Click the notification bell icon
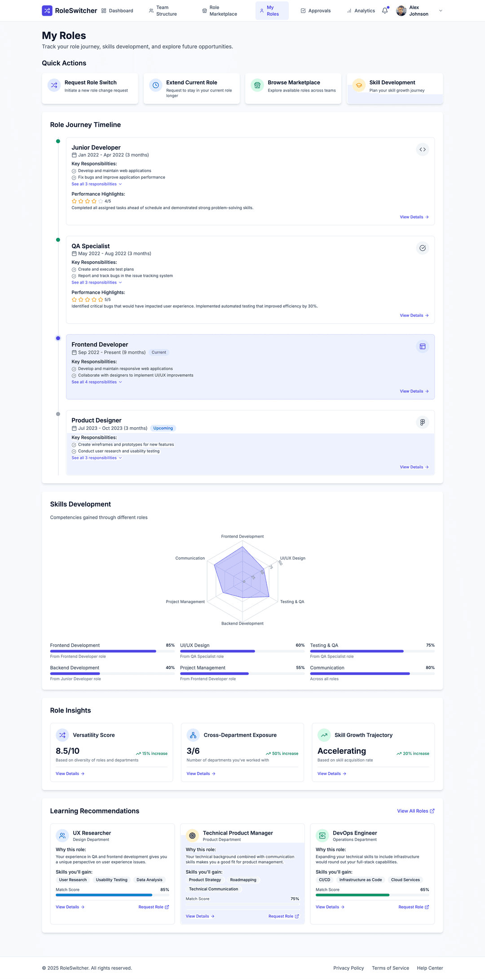The width and height of the screenshot is (485, 980). click(x=385, y=11)
